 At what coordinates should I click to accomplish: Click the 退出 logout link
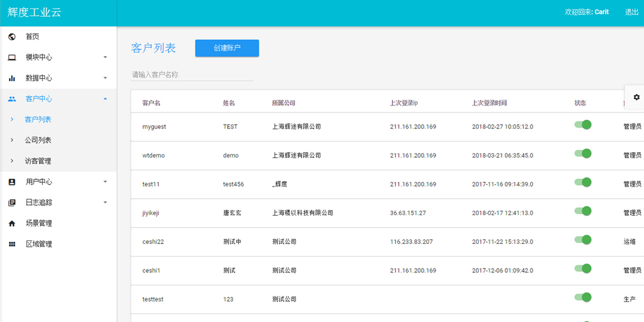pyautogui.click(x=632, y=12)
